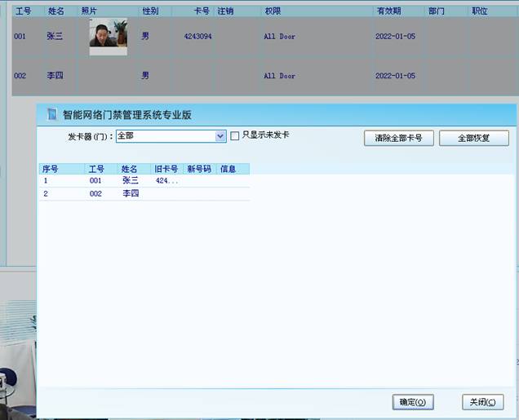519x420 pixels.
Task: Click All Door permission in 张三 row
Action: tap(279, 37)
